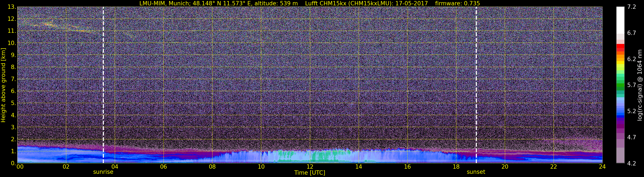Click the height axis tick '12.'
The height and width of the screenshot is (177, 644).
point(12,19)
